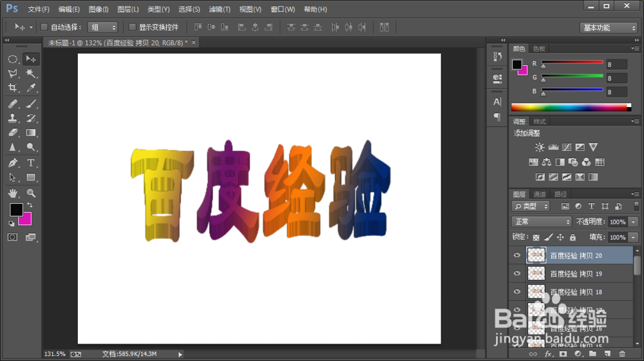Select the Crop tool
644x361 pixels.
click(x=13, y=88)
